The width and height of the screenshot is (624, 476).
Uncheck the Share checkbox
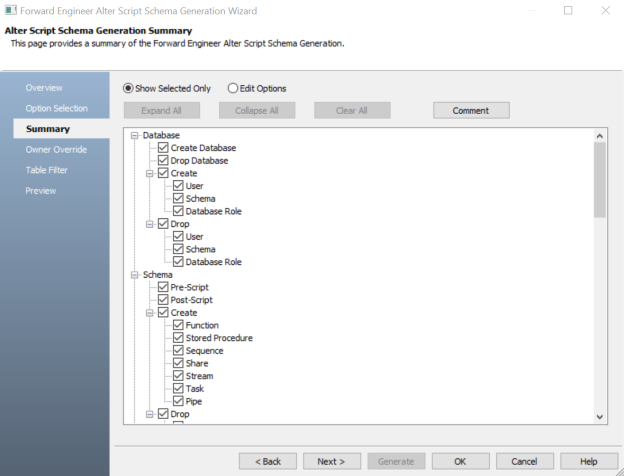(178, 363)
